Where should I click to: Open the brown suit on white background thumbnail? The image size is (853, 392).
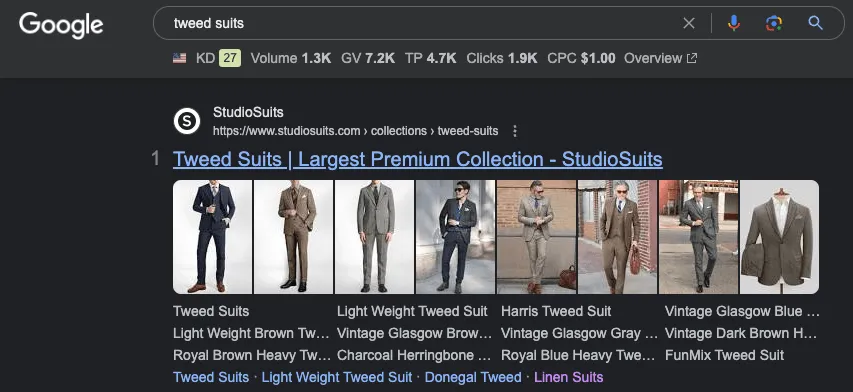pyautogui.click(x=293, y=237)
